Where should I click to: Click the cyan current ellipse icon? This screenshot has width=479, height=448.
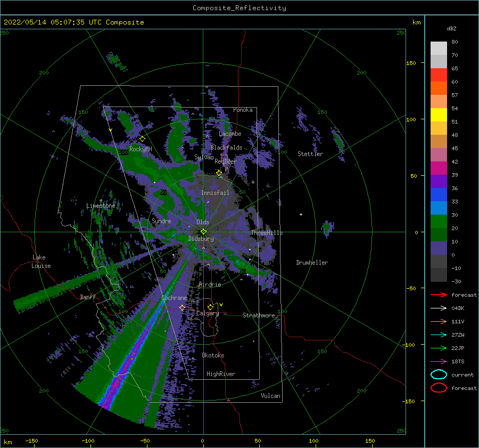click(439, 374)
